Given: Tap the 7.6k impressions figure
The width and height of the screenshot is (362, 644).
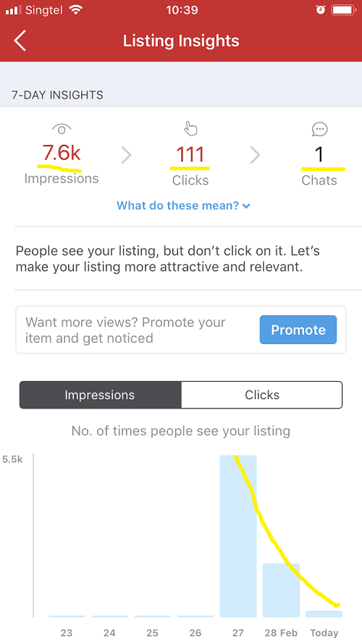Looking at the screenshot, I should tap(62, 153).
